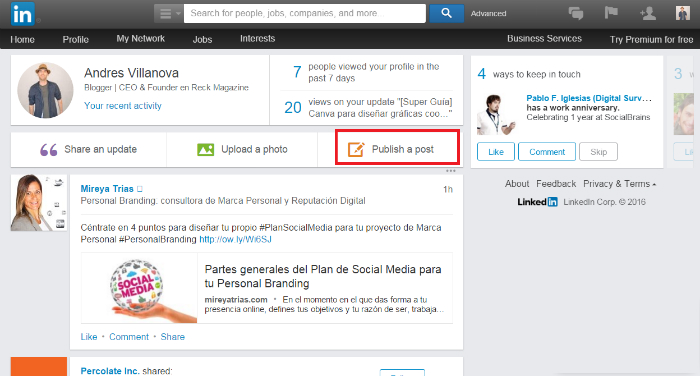The image size is (700, 376).
Task: Comment on Pablo's work anniversary
Action: [x=547, y=152]
